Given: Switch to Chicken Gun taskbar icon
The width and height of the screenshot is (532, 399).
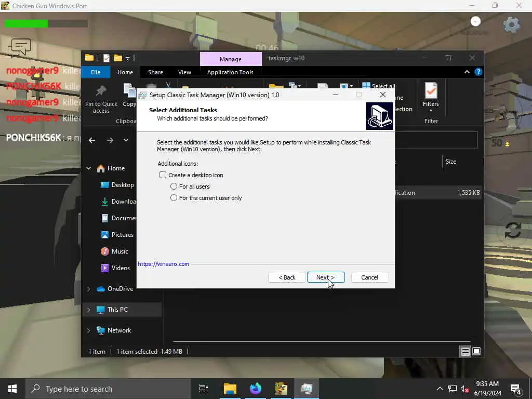Looking at the screenshot, I should [x=281, y=389].
